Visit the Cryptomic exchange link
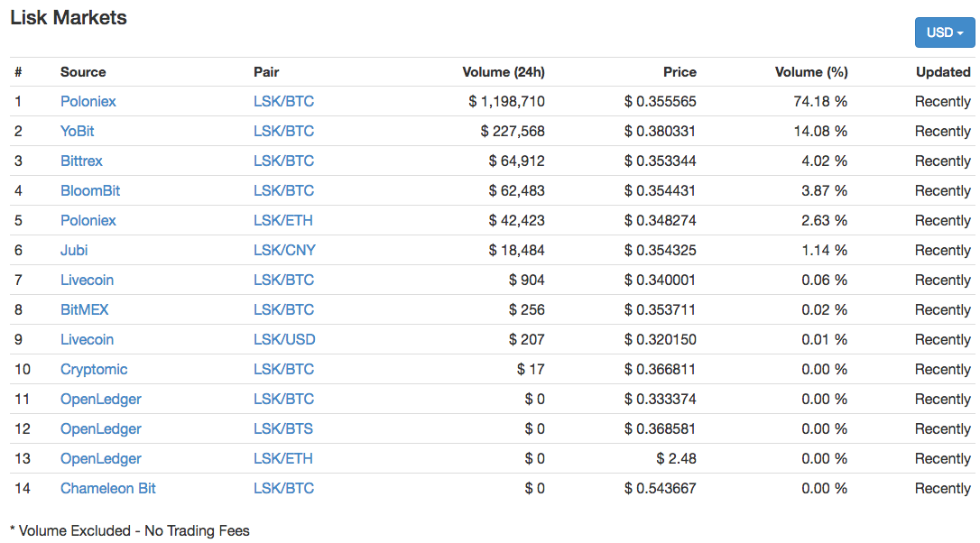This screenshot has width=980, height=543. (94, 369)
